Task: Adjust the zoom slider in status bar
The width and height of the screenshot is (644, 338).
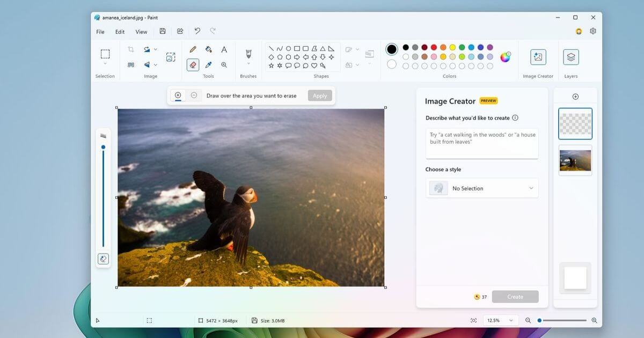Action: tap(561, 320)
